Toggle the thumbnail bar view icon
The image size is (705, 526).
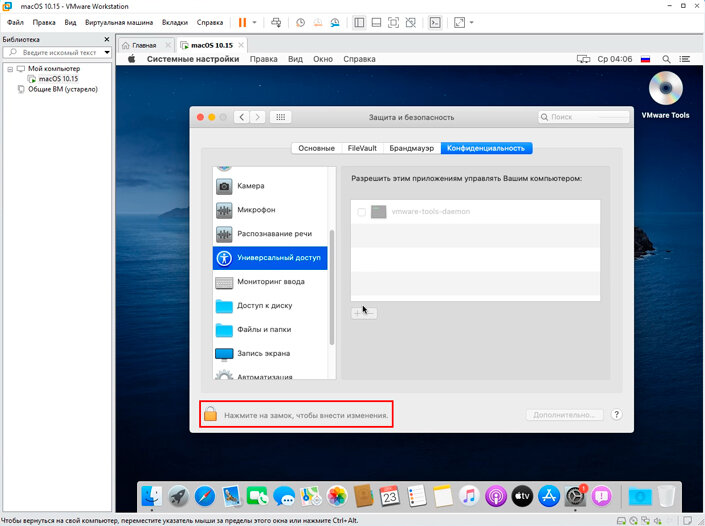(x=376, y=22)
